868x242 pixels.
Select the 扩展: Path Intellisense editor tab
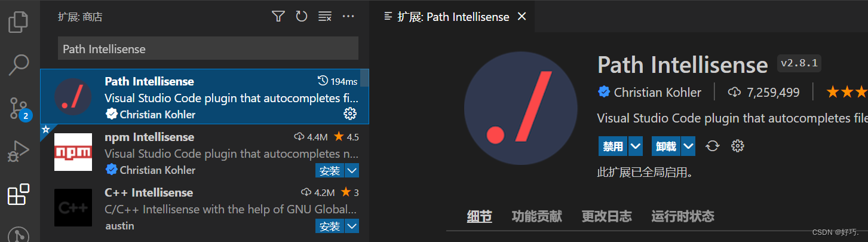pyautogui.click(x=452, y=17)
